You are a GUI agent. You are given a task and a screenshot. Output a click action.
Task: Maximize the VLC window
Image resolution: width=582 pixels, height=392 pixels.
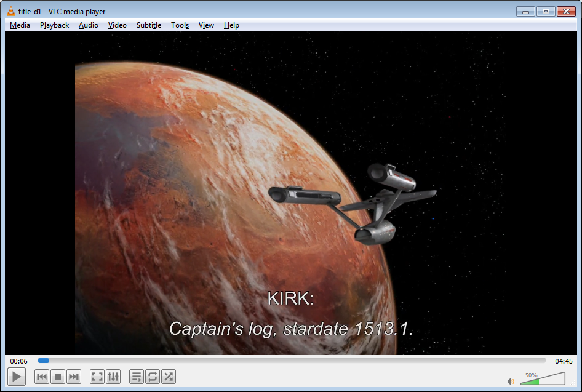pos(546,12)
